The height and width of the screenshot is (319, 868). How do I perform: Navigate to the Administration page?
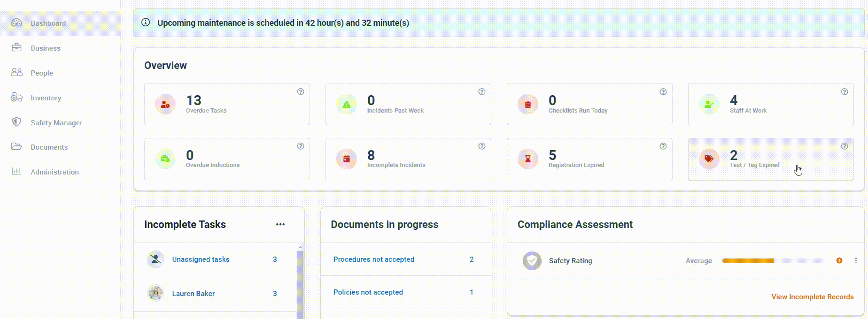pyautogui.click(x=54, y=172)
